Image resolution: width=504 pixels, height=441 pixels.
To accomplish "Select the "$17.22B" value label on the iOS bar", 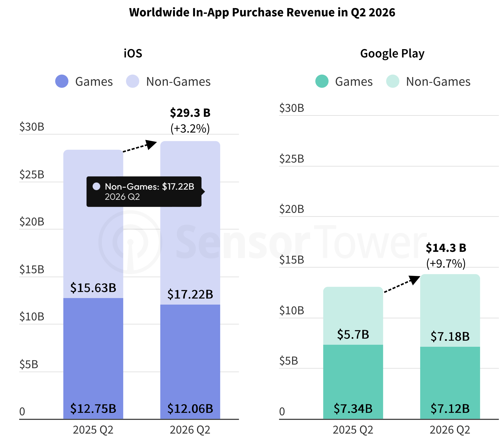I will tap(190, 294).
